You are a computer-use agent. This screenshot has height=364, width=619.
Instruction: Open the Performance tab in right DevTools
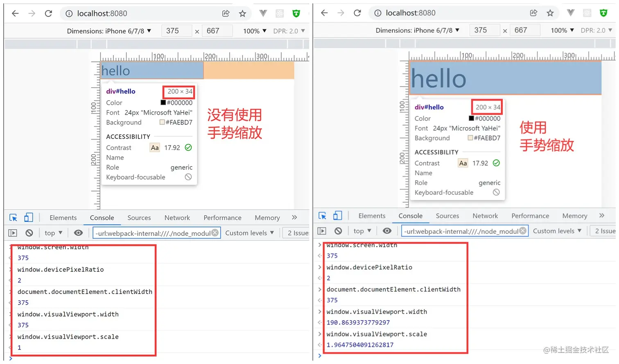(x=530, y=216)
